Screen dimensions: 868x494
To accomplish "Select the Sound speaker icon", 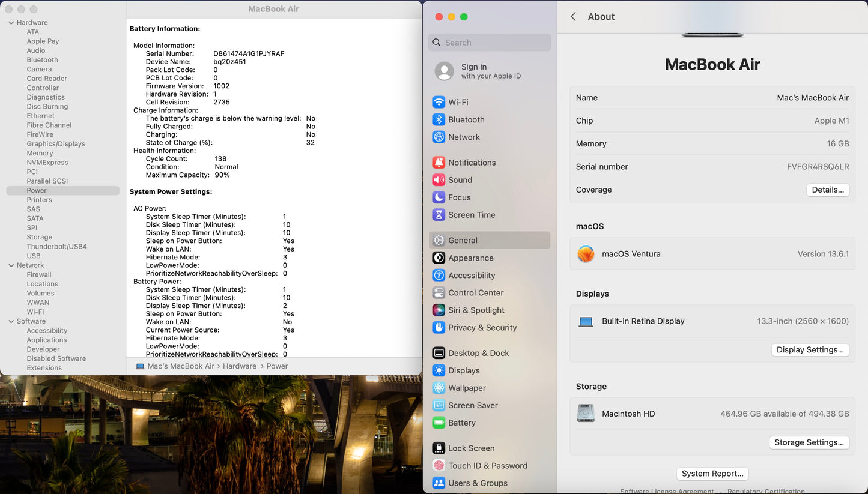I will 439,180.
